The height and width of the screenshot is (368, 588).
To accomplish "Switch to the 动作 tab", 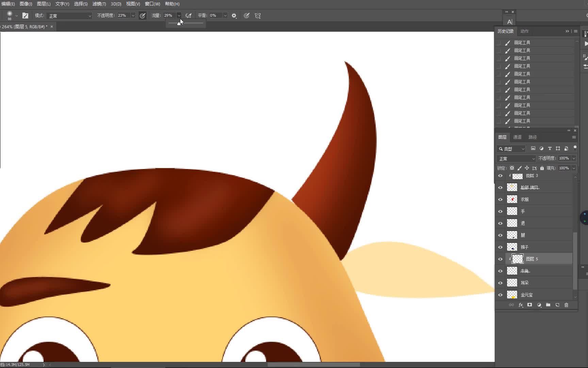I will [524, 31].
